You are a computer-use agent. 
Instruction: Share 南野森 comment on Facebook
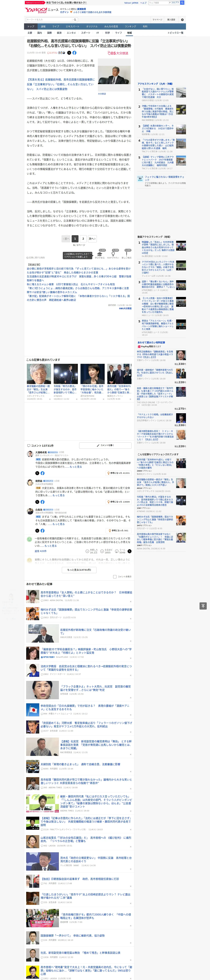pyautogui.click(x=42, y=502)
